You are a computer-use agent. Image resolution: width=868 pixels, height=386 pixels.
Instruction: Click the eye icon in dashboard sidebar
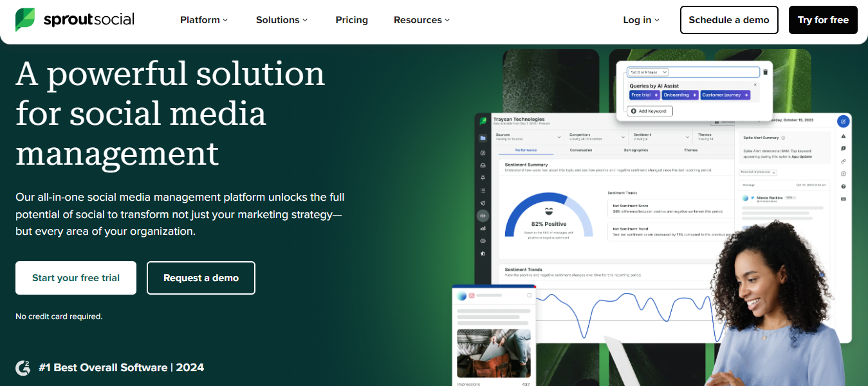pos(483,241)
